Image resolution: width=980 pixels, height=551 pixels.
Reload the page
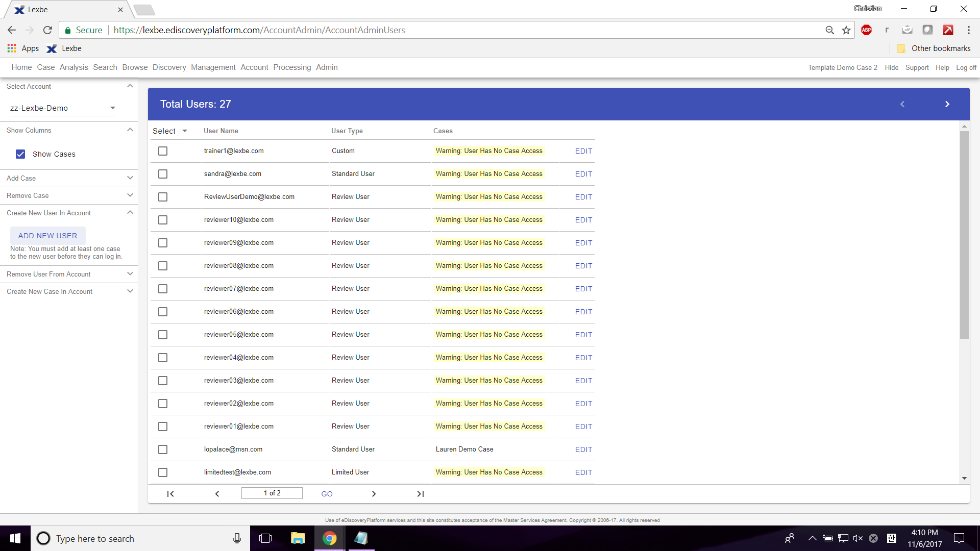point(47,30)
